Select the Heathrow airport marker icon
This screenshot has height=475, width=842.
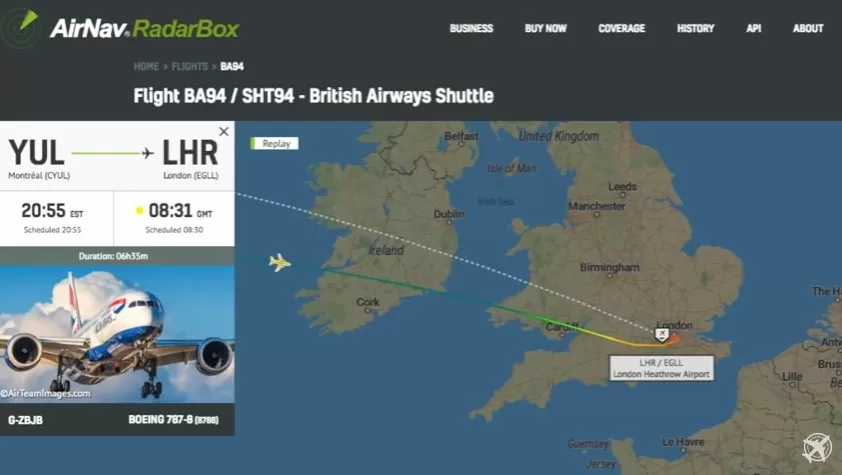coord(662,335)
